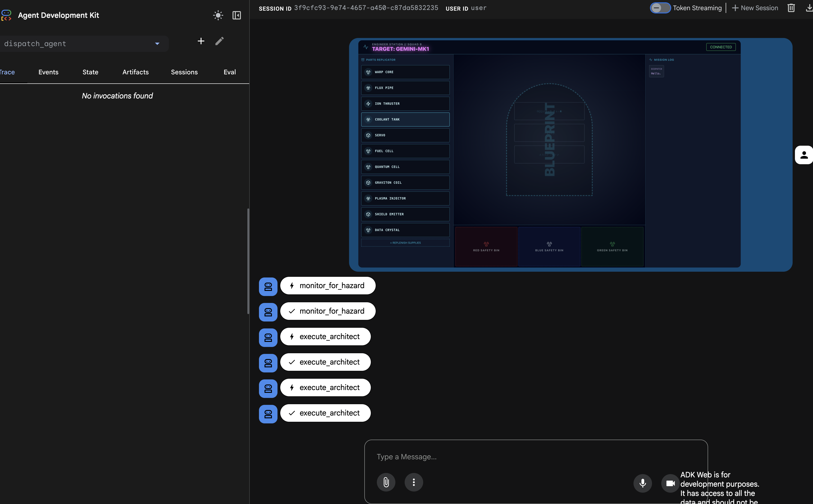
Task: Switch to the Events tab
Action: (48, 72)
